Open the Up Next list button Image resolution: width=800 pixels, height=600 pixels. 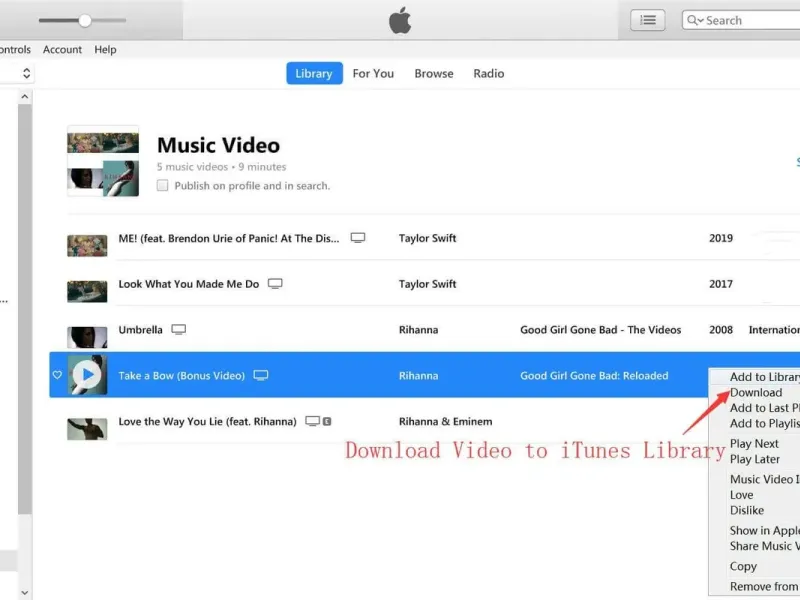click(647, 20)
